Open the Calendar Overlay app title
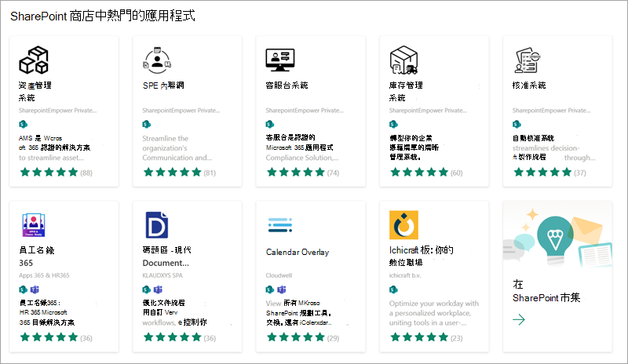Viewport: 628px width, 364px height. click(298, 252)
